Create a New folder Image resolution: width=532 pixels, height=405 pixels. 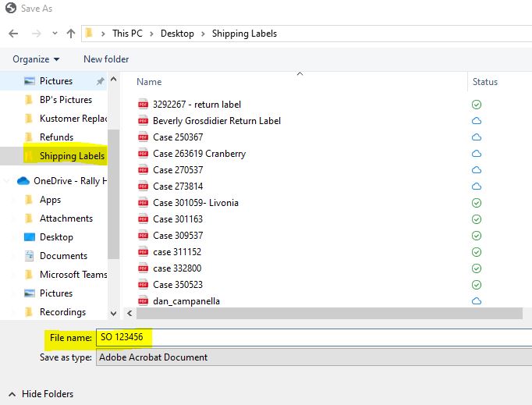106,59
